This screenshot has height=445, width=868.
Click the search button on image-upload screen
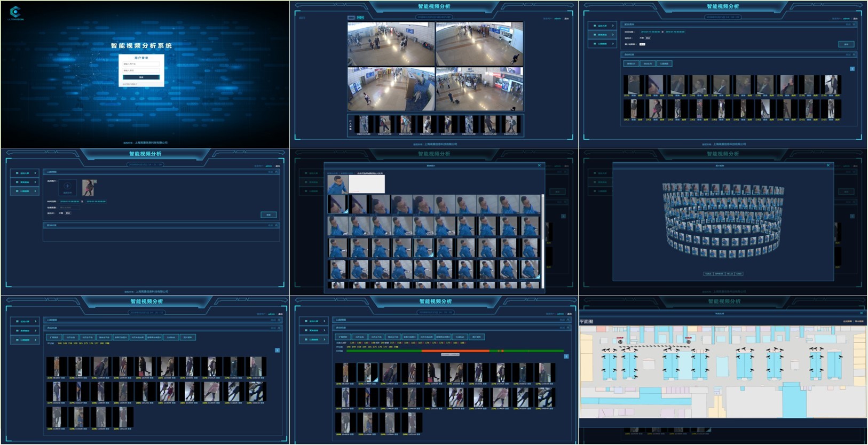click(269, 214)
